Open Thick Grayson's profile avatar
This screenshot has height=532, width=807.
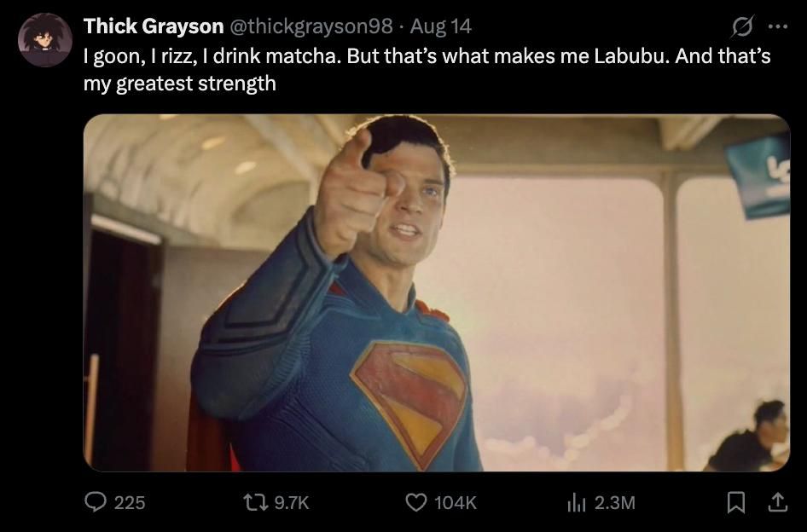pyautogui.click(x=44, y=40)
